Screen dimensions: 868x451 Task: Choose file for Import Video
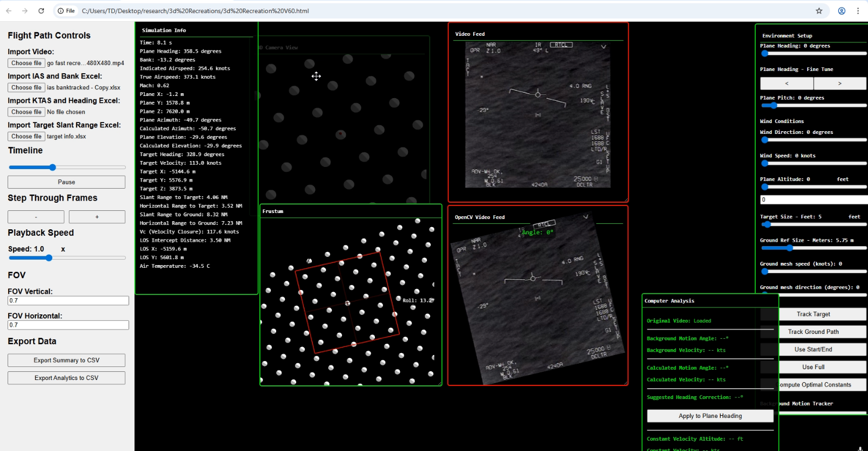(x=26, y=63)
